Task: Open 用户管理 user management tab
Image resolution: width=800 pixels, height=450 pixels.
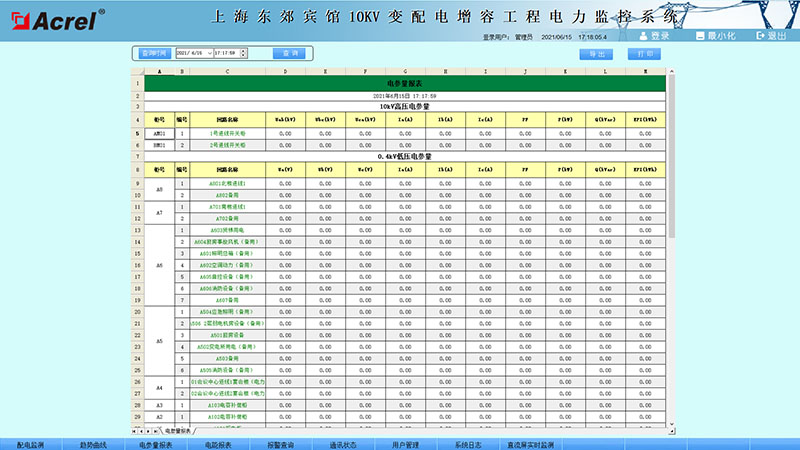Action: click(x=405, y=443)
